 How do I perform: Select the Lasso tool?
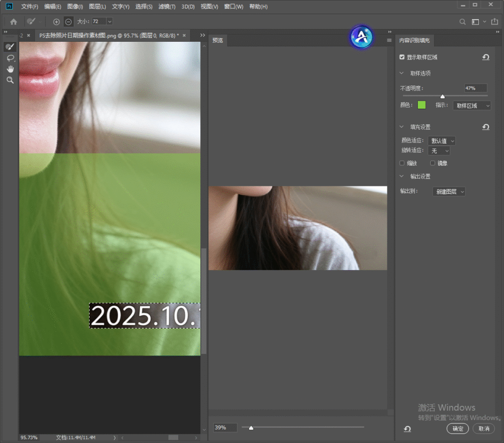click(x=10, y=58)
